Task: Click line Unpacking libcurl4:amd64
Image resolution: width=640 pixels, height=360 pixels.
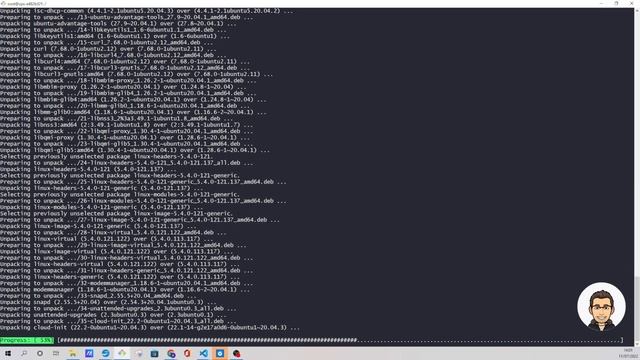Action: point(125,62)
